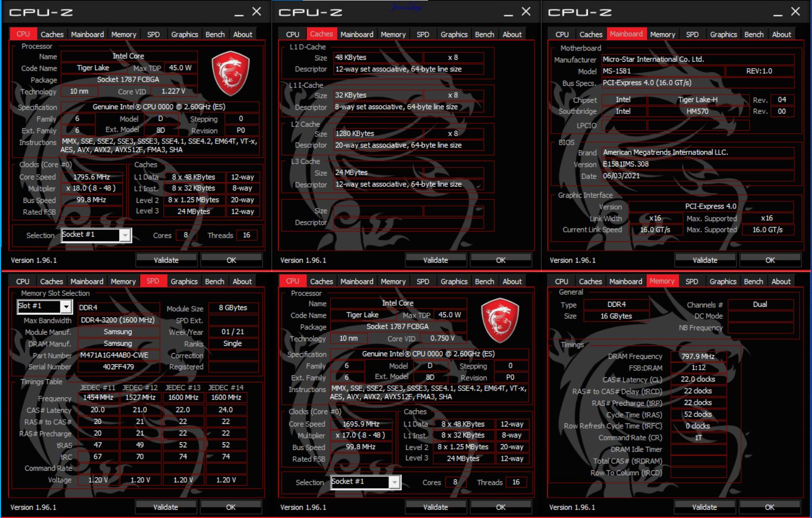Click the motherboard model MS-1581
812x518 pixels.
click(x=663, y=71)
